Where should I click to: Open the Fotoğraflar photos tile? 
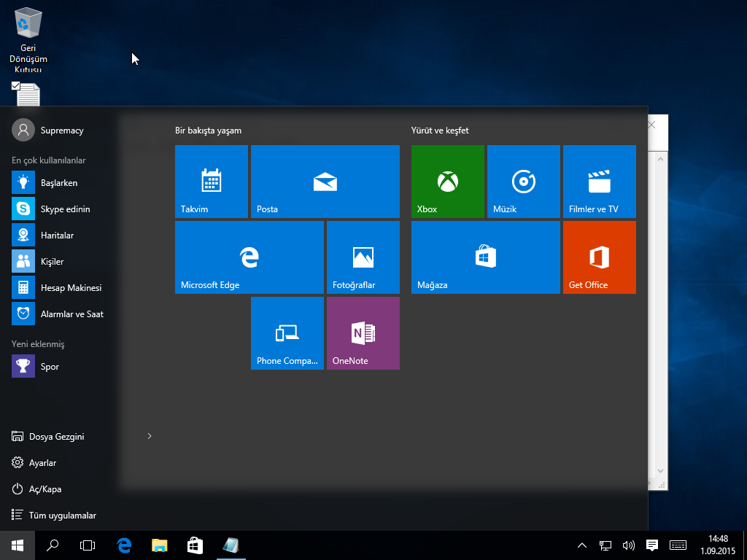363,257
